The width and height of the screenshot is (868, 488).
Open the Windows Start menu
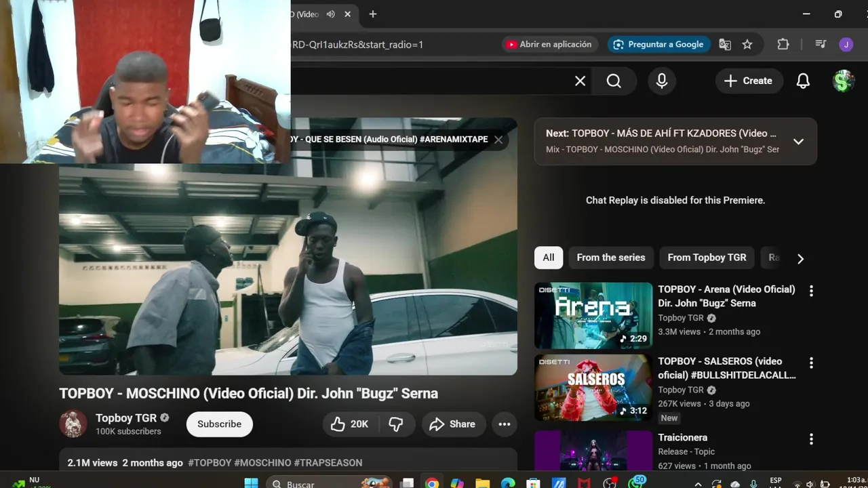click(251, 483)
